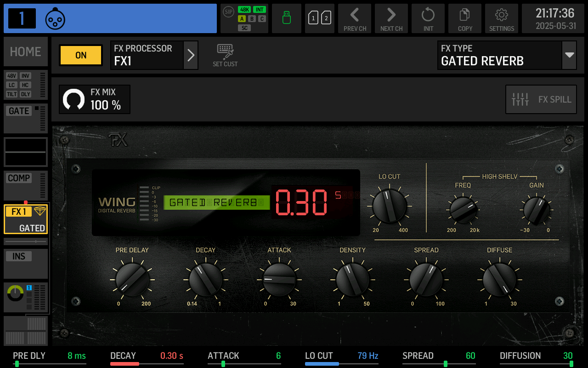Screen dimensions: 588x368
Task: Open the SET CUST keyboard customization
Action: pyautogui.click(x=225, y=54)
